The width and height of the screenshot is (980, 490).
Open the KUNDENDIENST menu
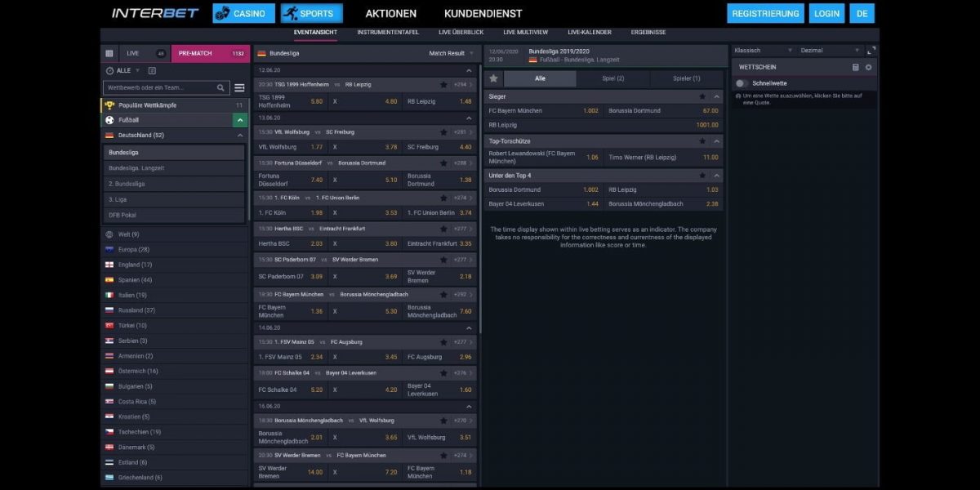pyautogui.click(x=483, y=14)
